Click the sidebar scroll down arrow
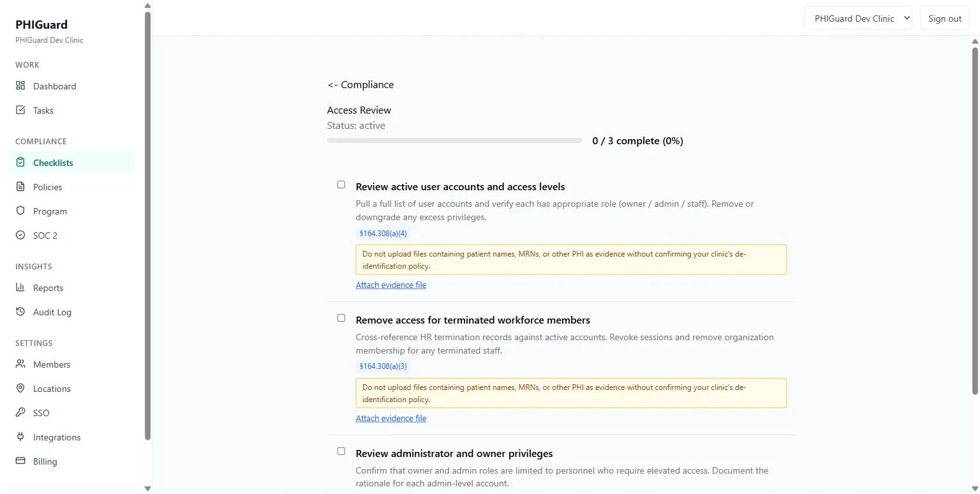This screenshot has width=980, height=494. tap(148, 488)
